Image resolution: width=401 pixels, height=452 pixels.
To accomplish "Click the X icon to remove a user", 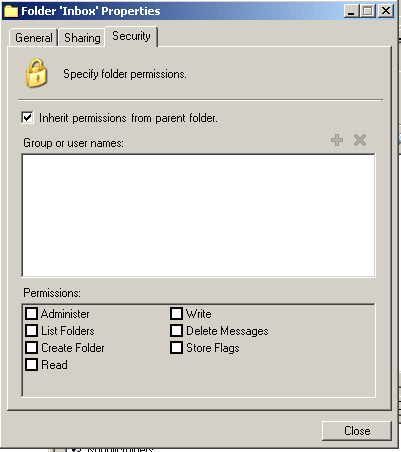I will 360,140.
